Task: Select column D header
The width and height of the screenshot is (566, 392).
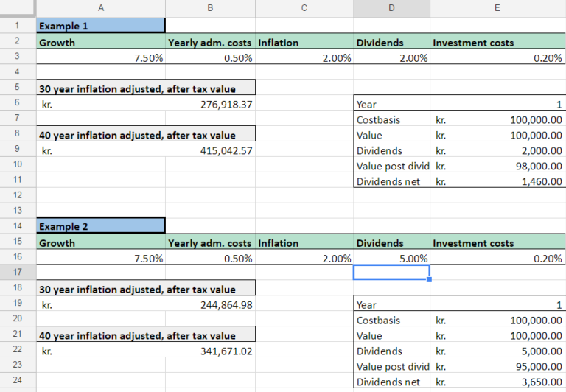Action: click(x=391, y=8)
